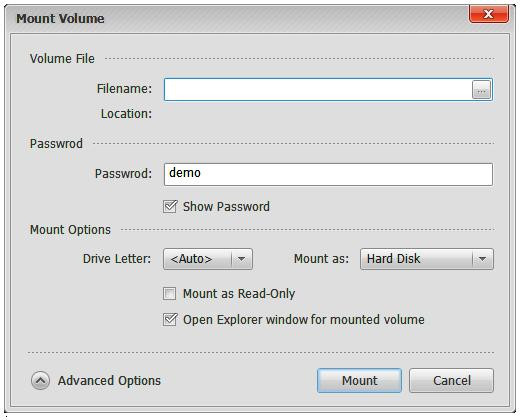522x420 pixels.
Task: Open the Drive Letter dropdown arrow
Action: coord(242,259)
